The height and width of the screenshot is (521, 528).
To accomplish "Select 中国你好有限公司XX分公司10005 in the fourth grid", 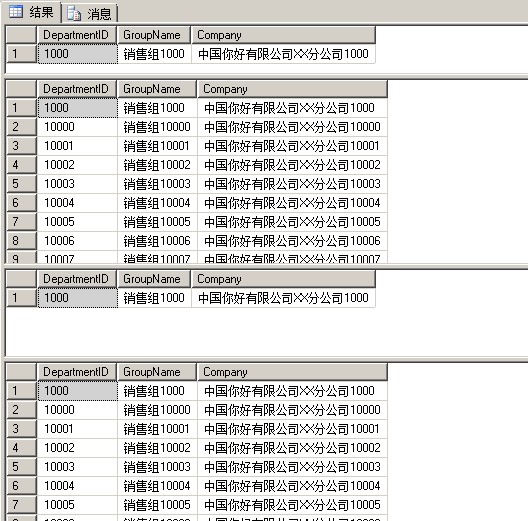I will (292, 504).
